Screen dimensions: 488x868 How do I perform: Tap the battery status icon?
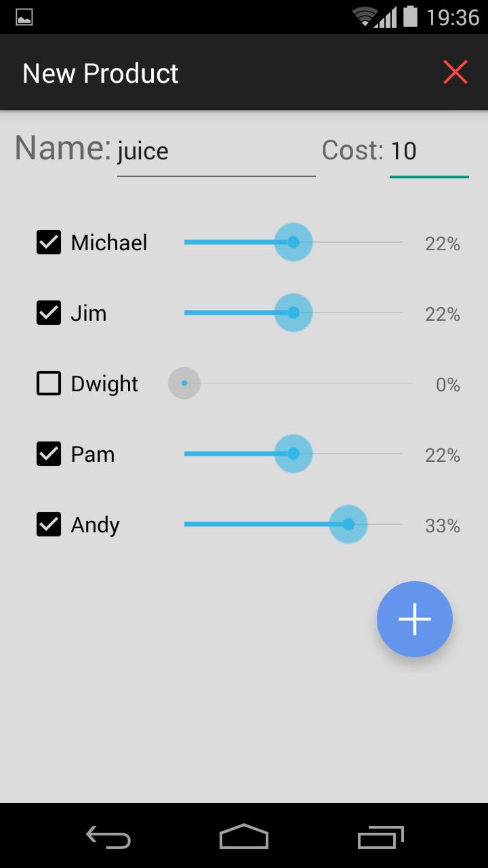point(410,16)
